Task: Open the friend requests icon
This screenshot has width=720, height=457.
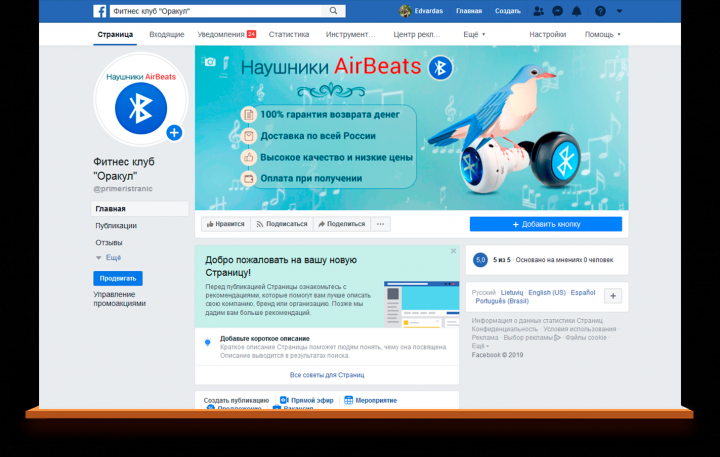Action: tap(538, 11)
